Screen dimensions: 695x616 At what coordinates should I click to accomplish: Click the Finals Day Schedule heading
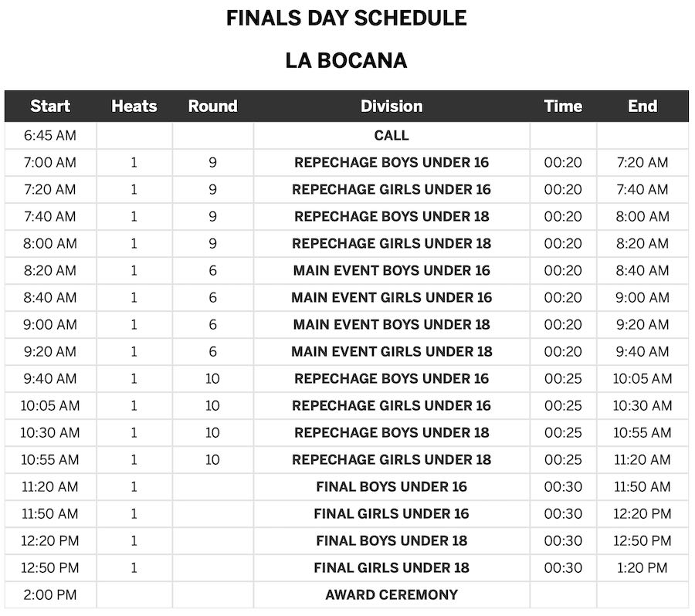347,19
